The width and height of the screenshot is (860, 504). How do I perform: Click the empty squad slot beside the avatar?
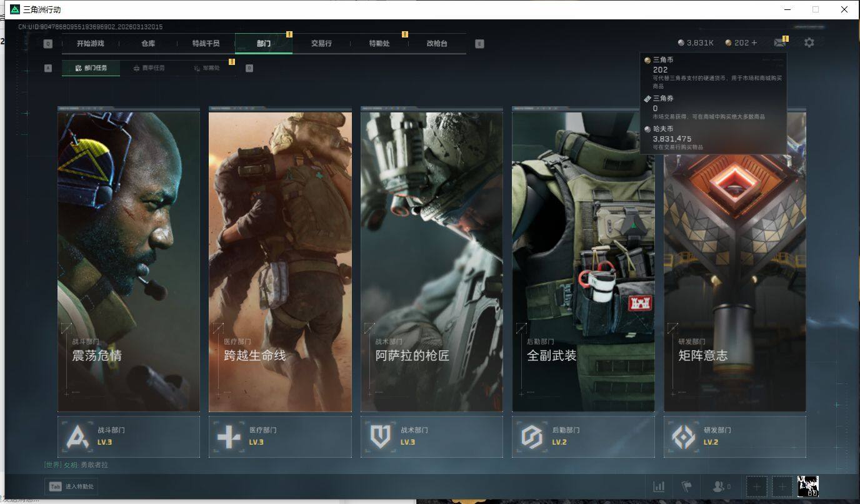pyautogui.click(x=782, y=487)
